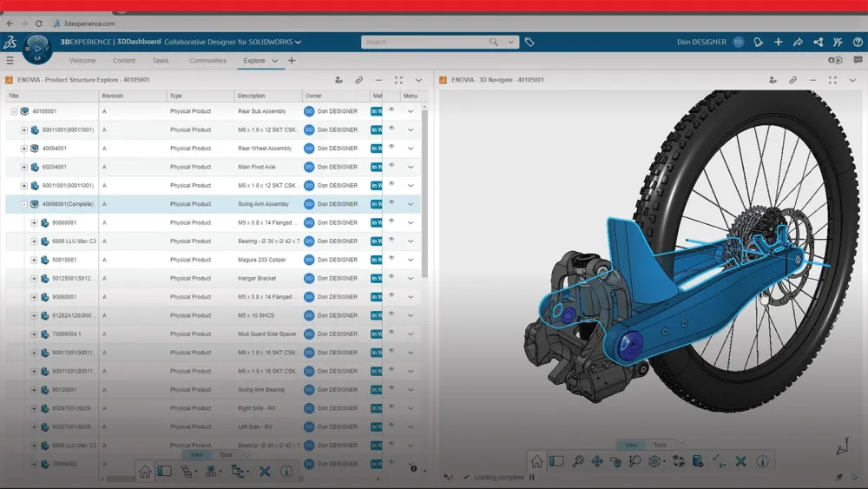Viewport: 868px width, 489px height.
Task: Open Collaborative Designer for SOLIDWORKS dropdown
Action: (298, 42)
